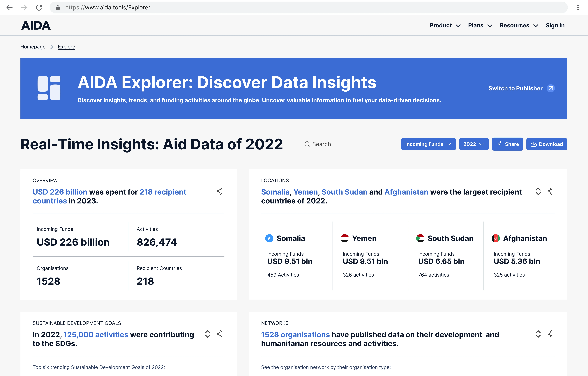Share the Sustainable Development Goals card
This screenshot has width=588, height=376.
point(219,334)
